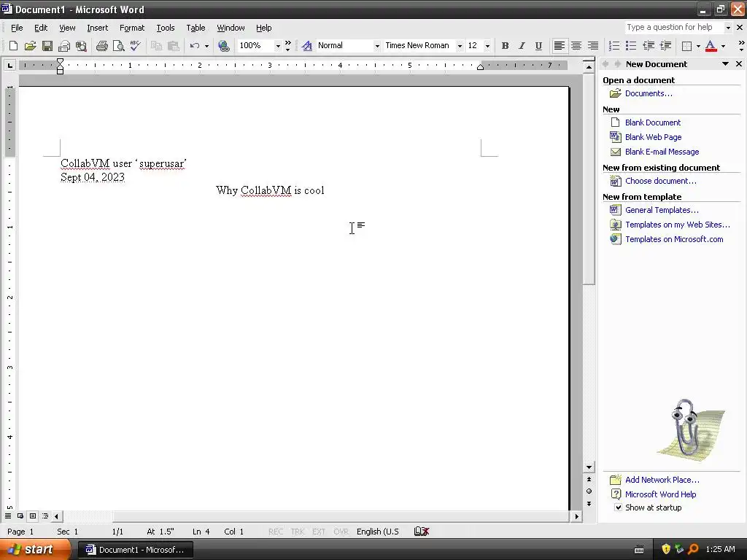Switch to Web Layout view icon
The width and height of the screenshot is (747, 560).
pos(20,516)
